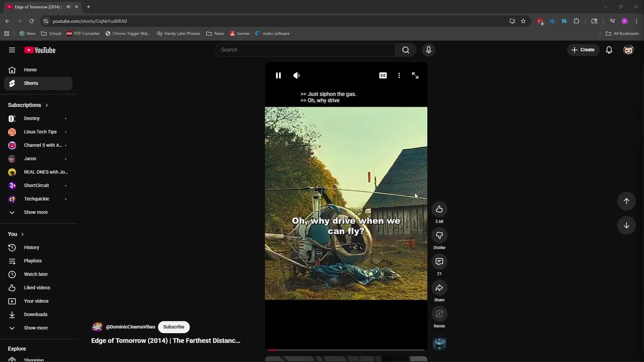Viewport: 644px width, 362px height.
Task: Show more items under You
Action: [x=38, y=328]
